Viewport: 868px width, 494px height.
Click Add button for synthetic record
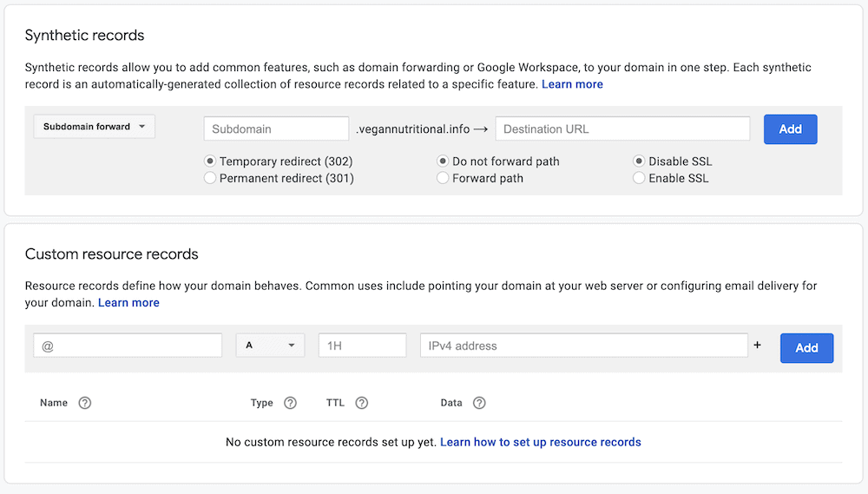click(x=791, y=129)
